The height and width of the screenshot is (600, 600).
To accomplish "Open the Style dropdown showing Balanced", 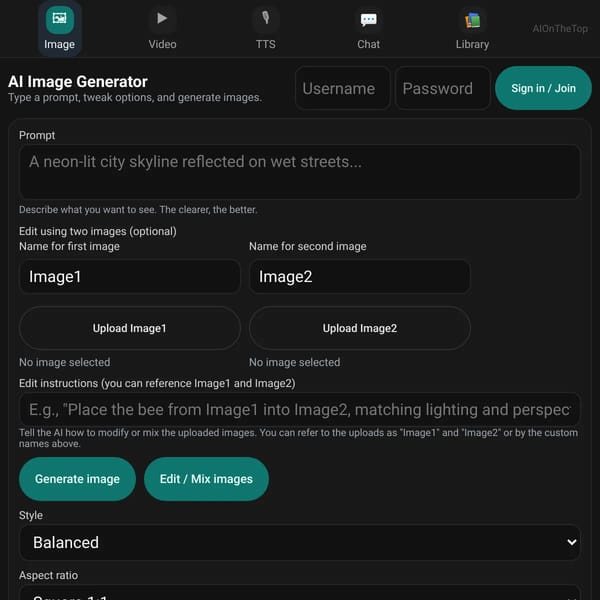I will point(300,542).
